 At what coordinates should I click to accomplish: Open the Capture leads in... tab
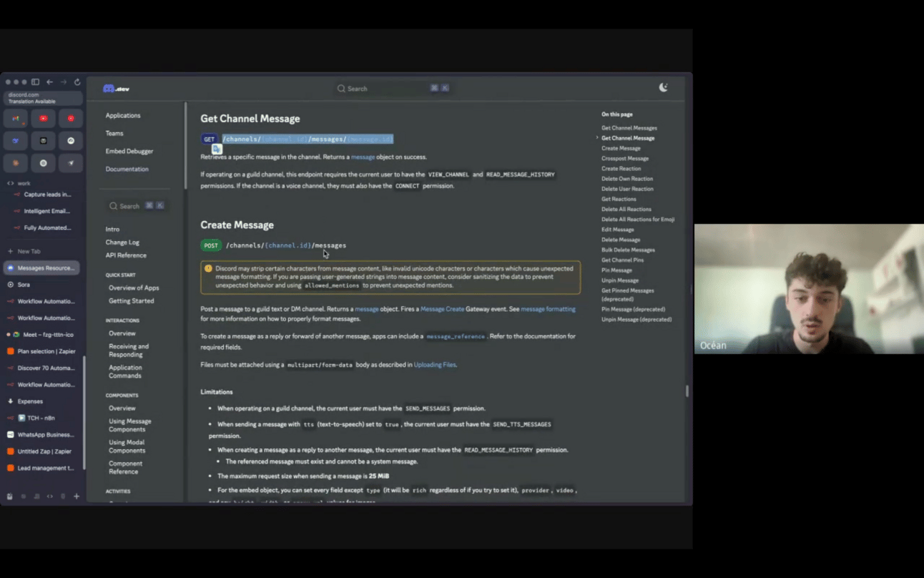coord(44,195)
